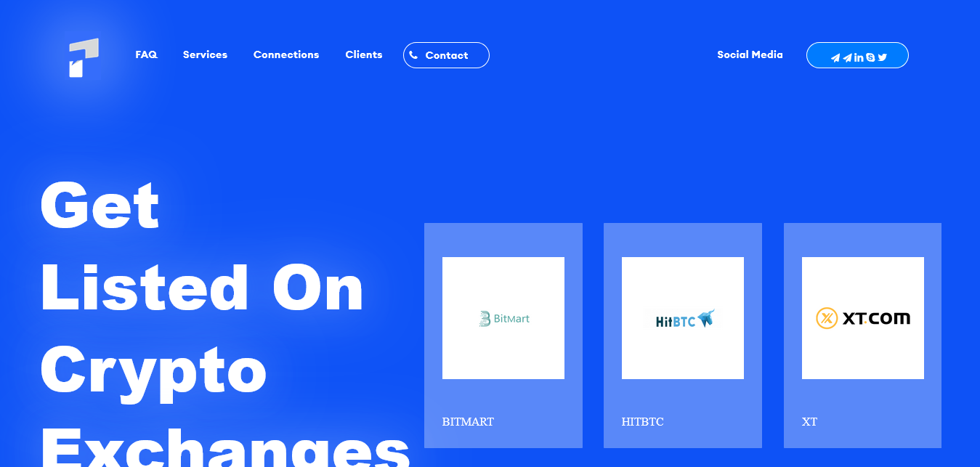Screen dimensions: 980x467
Task: Click the XT card caption
Action: click(x=809, y=422)
